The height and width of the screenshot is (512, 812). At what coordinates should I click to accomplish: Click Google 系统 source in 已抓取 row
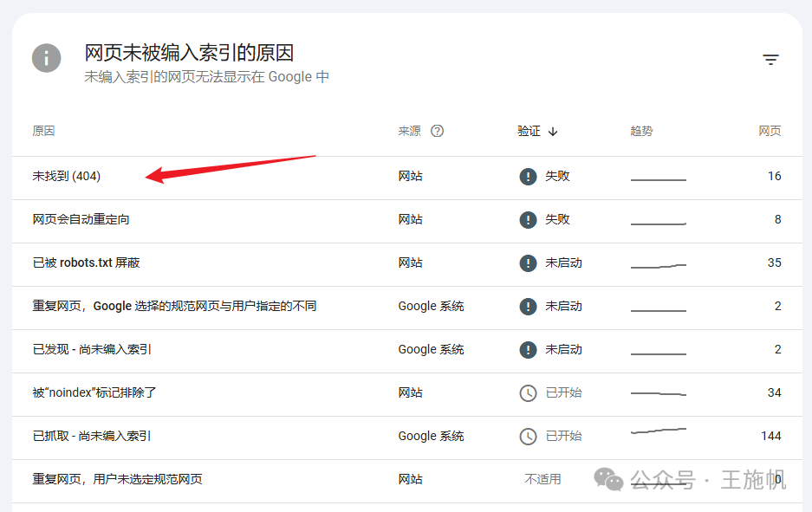(431, 436)
